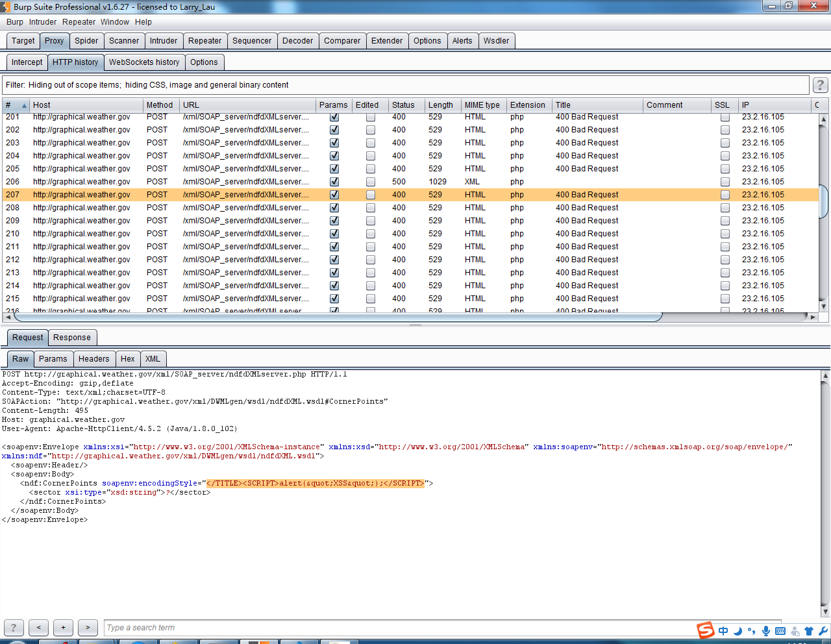Switch to the XML view tab

click(153, 359)
